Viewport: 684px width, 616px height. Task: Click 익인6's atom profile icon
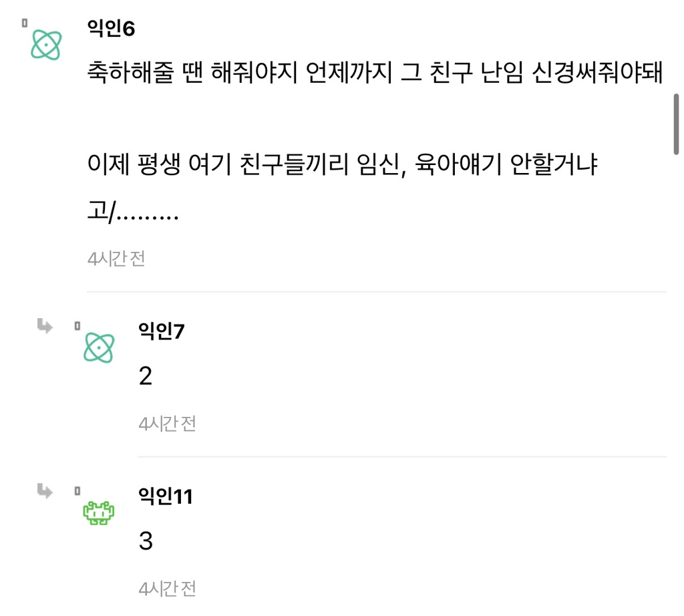[45, 45]
